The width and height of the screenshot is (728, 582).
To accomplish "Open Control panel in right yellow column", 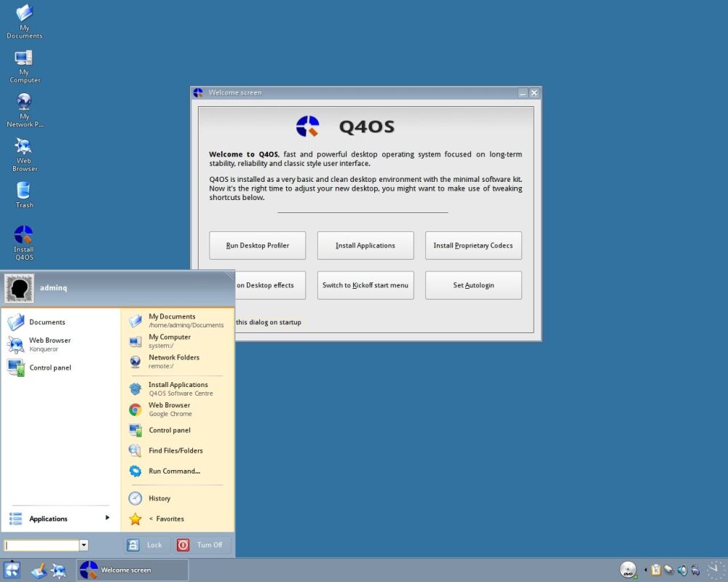I will pyautogui.click(x=178, y=430).
